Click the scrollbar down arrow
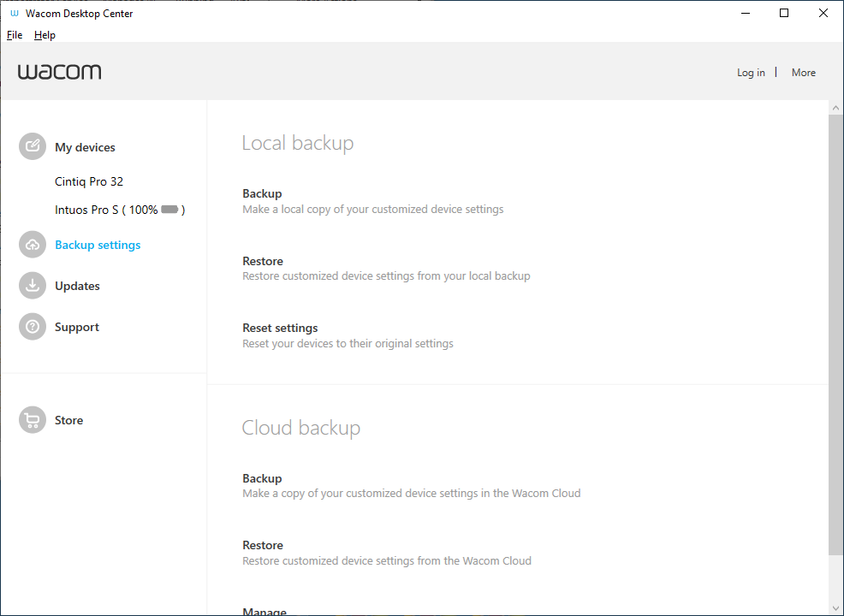The height and width of the screenshot is (616, 844). point(835,609)
